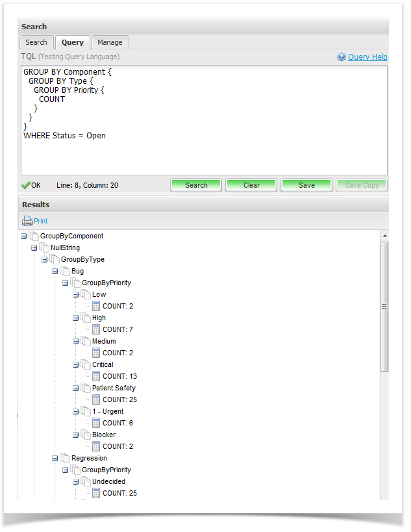Click the Print printer icon
The height and width of the screenshot is (532, 411).
click(27, 221)
